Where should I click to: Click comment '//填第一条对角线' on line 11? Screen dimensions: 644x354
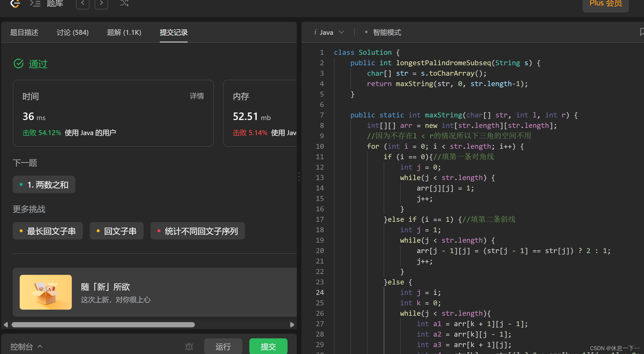(464, 157)
